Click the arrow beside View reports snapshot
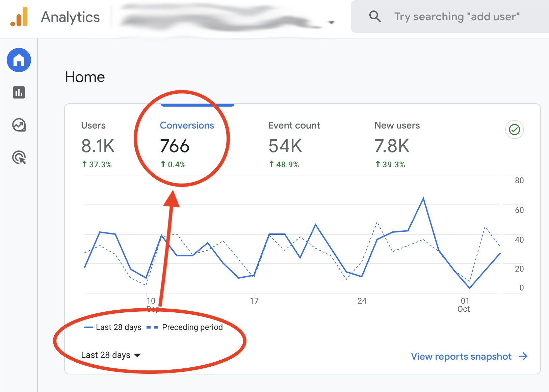549x392 pixels. pos(523,357)
